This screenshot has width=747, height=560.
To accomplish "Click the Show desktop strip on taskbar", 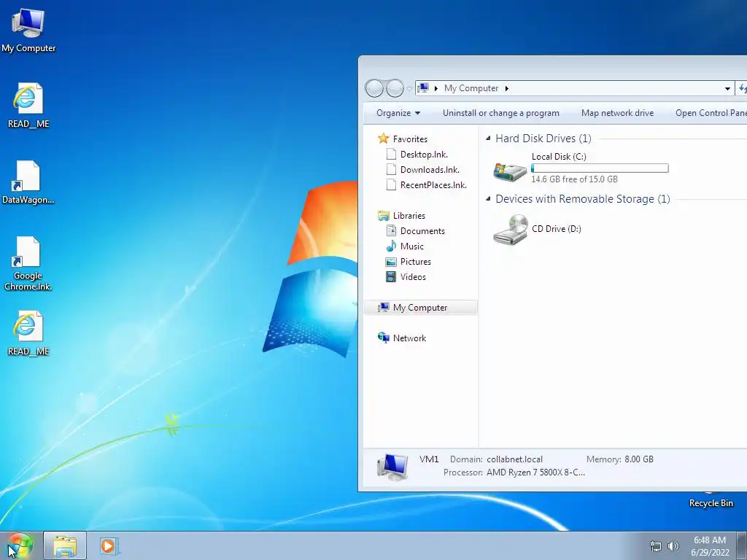I will click(742, 545).
